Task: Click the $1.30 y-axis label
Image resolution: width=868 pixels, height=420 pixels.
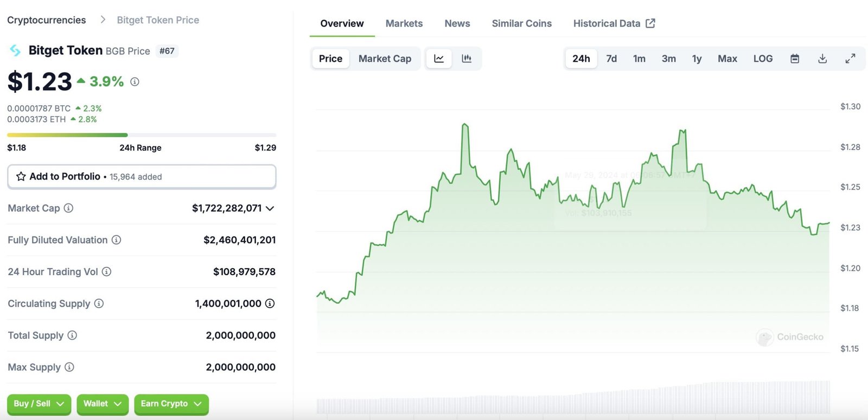Action: coord(850,106)
